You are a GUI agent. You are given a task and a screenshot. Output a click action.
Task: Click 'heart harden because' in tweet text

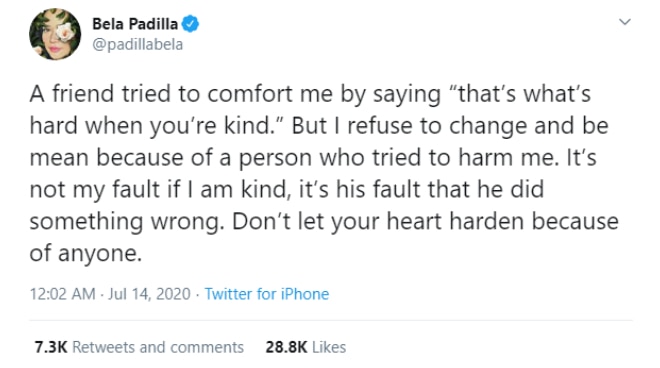[x=503, y=221]
